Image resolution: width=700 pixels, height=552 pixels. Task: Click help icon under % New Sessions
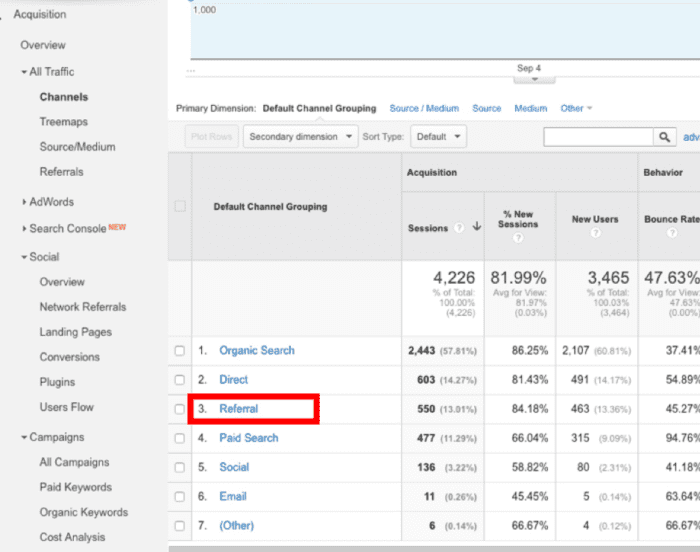pyautogui.click(x=518, y=239)
